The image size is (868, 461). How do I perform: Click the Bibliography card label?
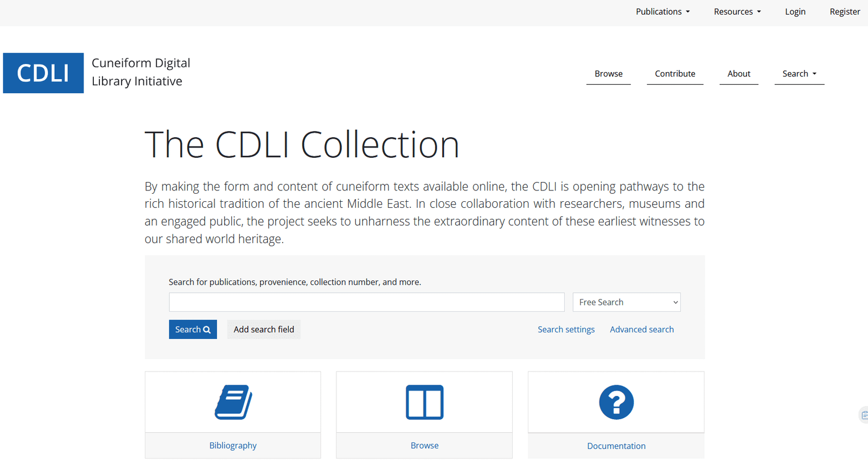[233, 445]
